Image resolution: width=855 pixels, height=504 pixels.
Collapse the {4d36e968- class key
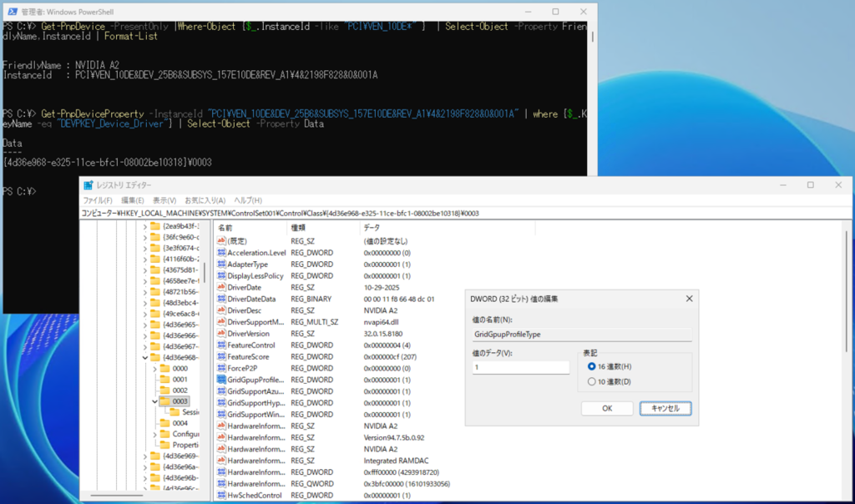coord(145,357)
